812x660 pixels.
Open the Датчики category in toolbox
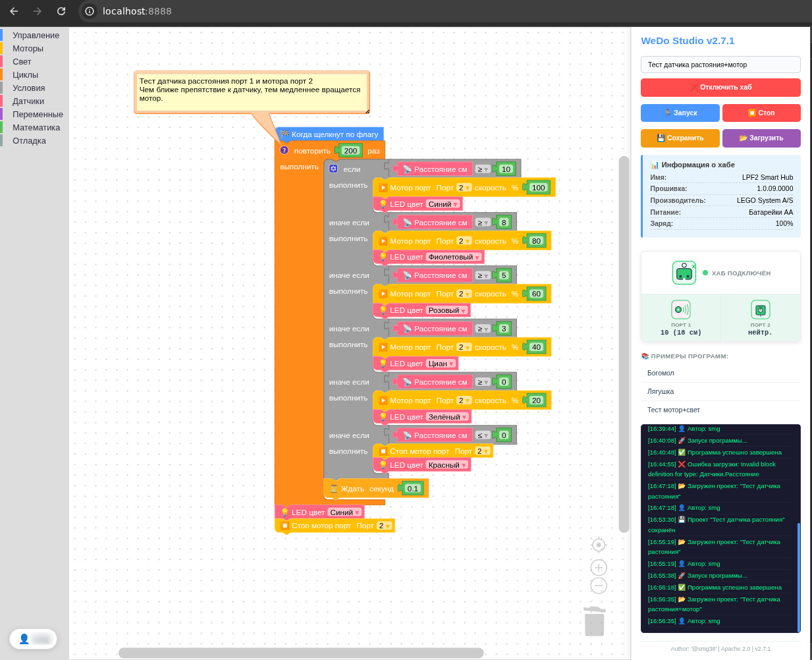[x=28, y=101]
